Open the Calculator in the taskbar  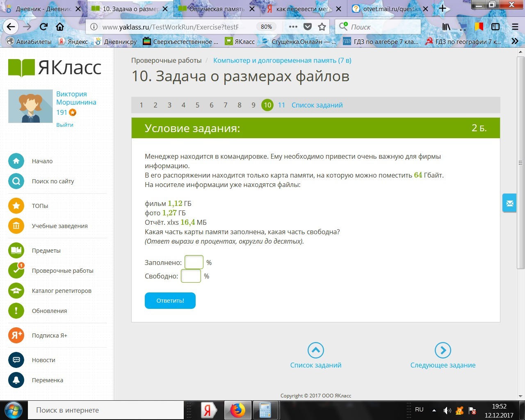point(265,410)
